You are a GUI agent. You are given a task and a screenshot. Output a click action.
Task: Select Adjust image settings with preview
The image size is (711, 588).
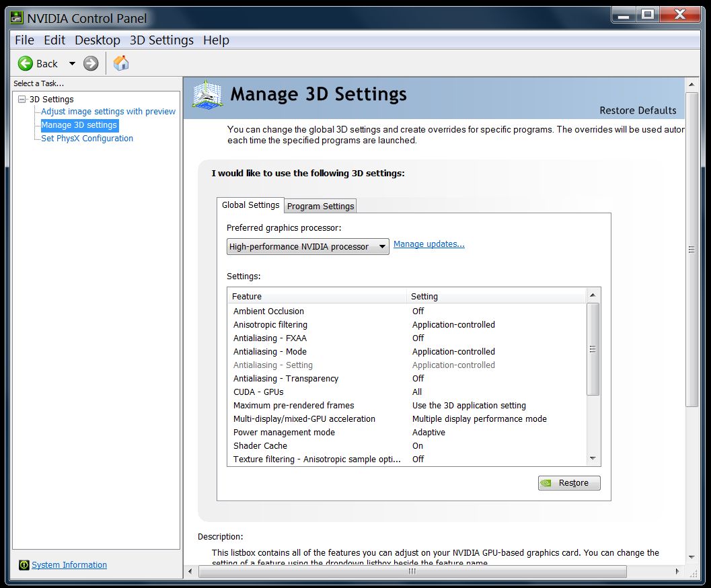[108, 112]
